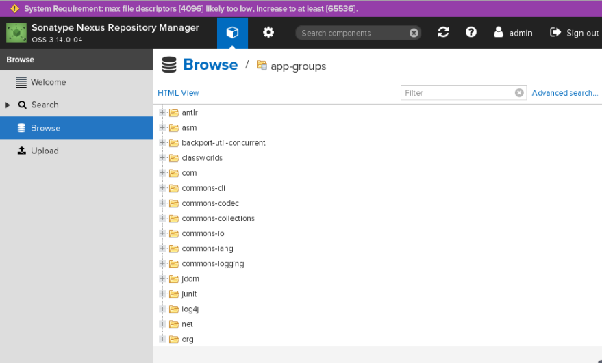This screenshot has width=602, height=364.
Task: Click the Sonatype Nexus logo icon
Action: pos(16,33)
